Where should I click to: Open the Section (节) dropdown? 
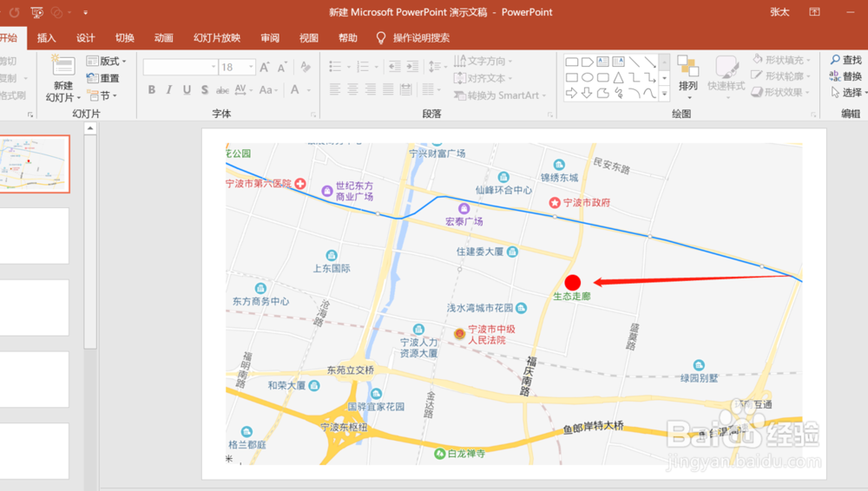coord(102,95)
